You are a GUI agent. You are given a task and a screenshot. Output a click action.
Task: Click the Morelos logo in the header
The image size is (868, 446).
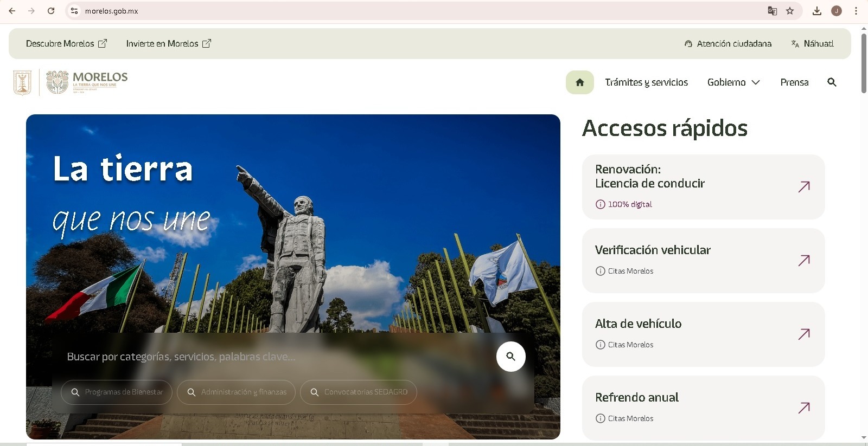pos(87,82)
